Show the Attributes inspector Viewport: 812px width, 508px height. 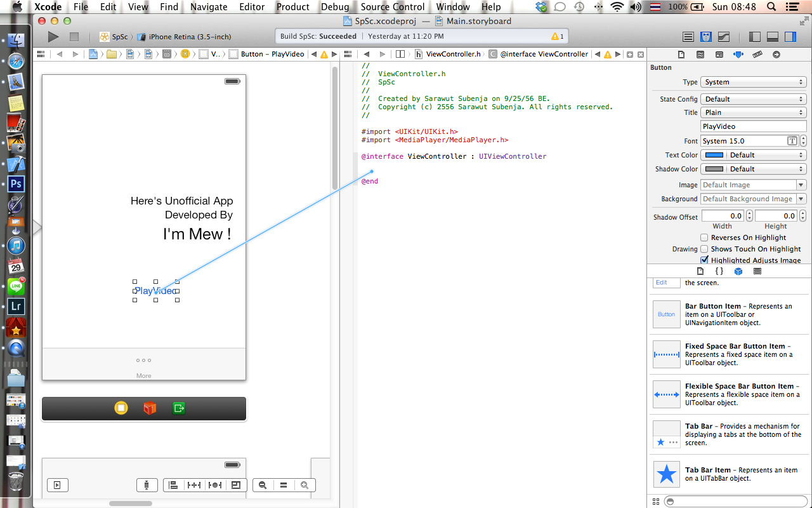click(x=738, y=55)
